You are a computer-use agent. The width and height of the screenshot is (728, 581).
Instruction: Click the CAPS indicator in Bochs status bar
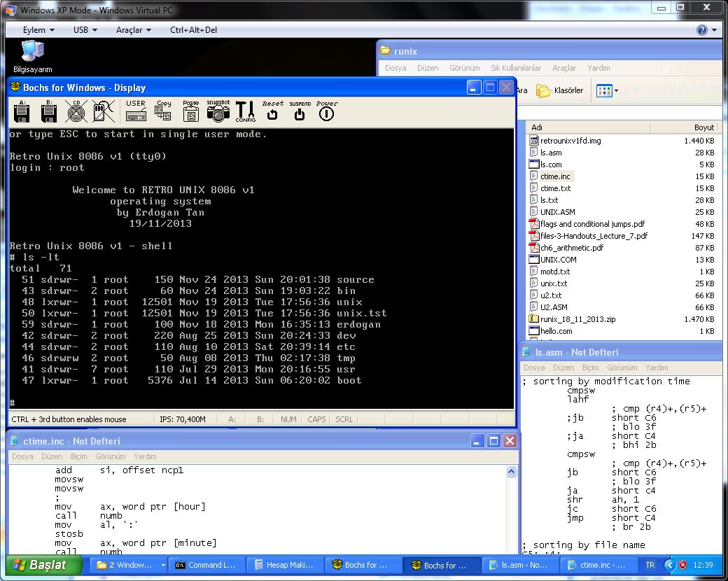(x=316, y=419)
